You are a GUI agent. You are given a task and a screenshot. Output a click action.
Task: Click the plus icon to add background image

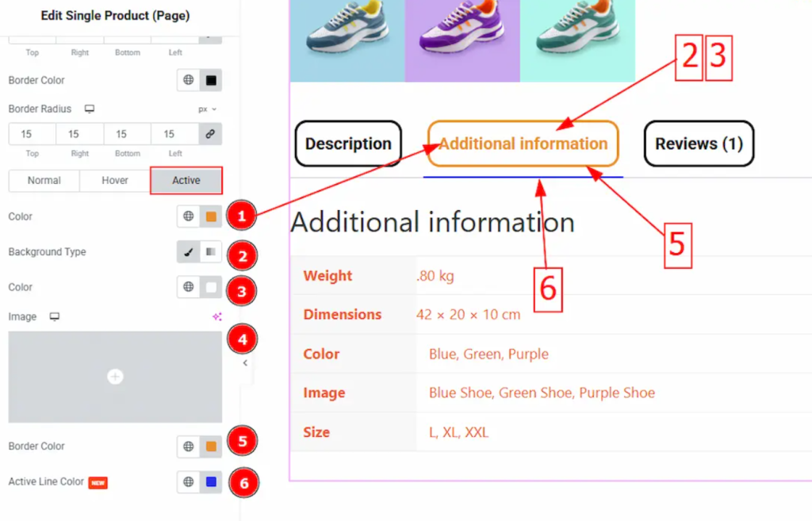tap(115, 377)
